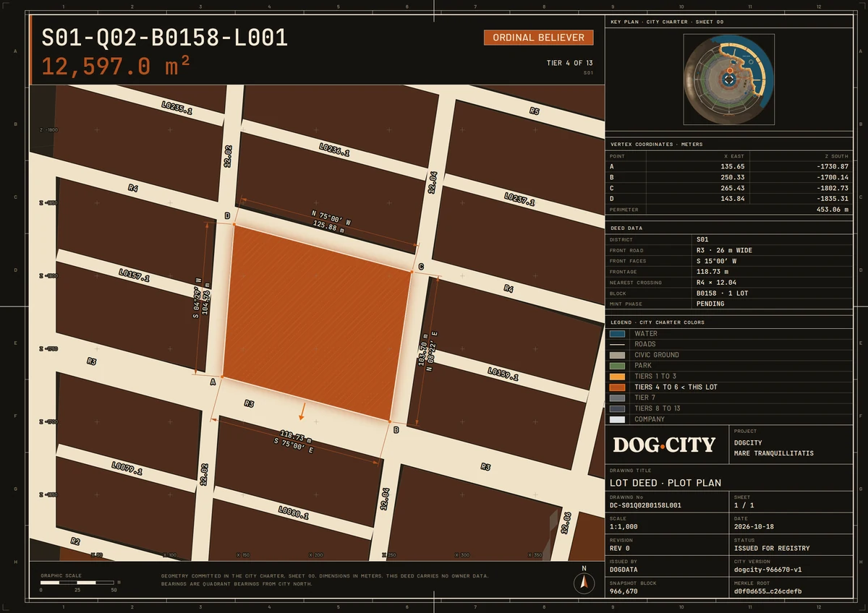Click vertex label C on the map
Screen dimensions: 868x613
pos(421,267)
